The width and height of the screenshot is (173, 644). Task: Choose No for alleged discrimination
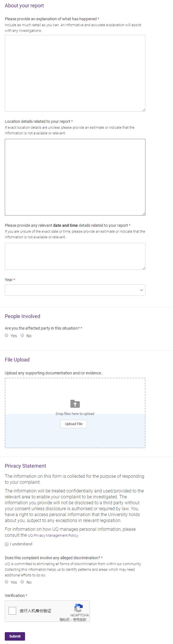(x=22, y=582)
